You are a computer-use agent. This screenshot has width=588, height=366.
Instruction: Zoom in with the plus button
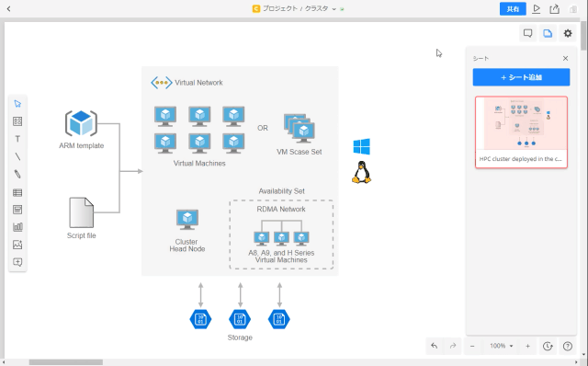[527, 346]
